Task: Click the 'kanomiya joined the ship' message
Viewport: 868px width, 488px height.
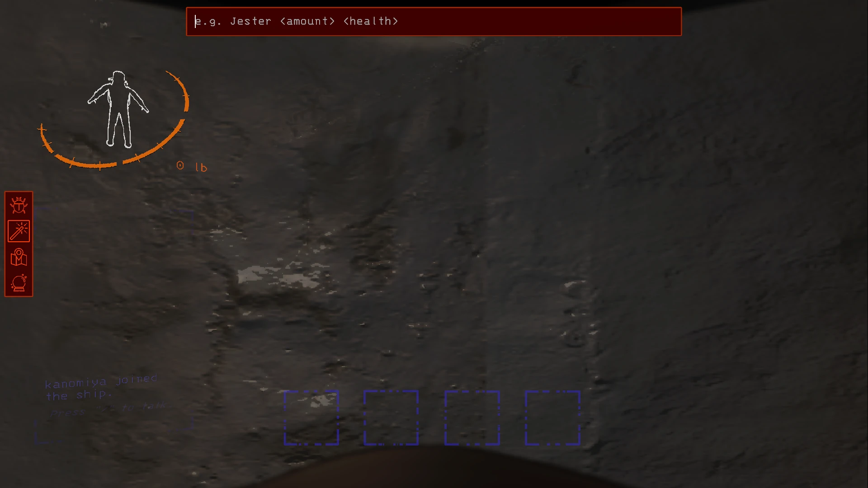Action: pyautogui.click(x=100, y=388)
